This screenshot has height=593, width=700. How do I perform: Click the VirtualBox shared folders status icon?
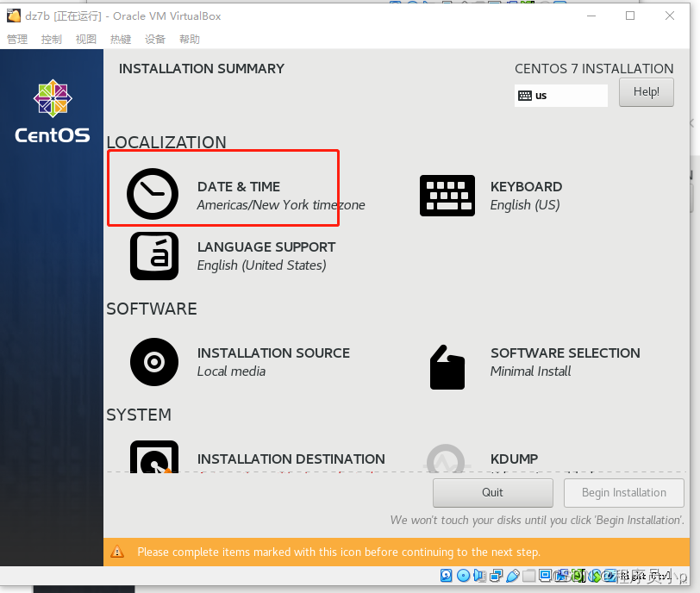(529, 576)
